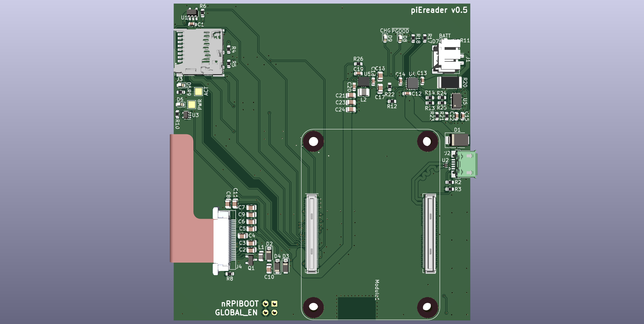This screenshot has width=644, height=324.
Task: Click the Module1 silkscreen label
Action: [x=377, y=290]
